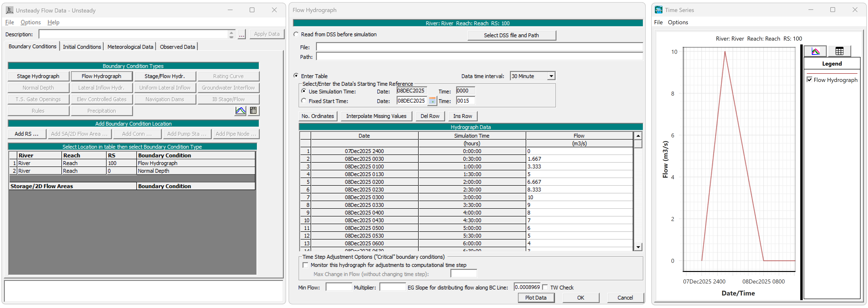Click flow cell with value 10

(x=579, y=197)
